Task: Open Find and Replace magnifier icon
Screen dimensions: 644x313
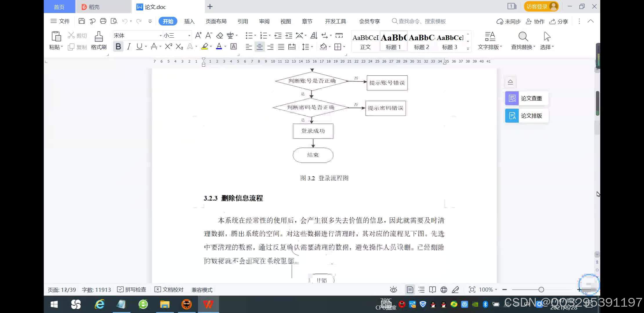Action: (523, 37)
